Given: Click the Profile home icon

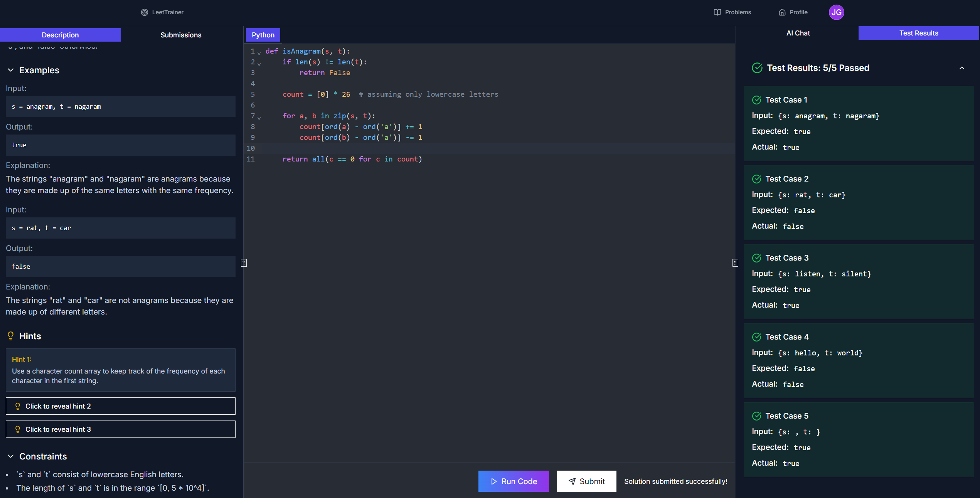Looking at the screenshot, I should (782, 12).
